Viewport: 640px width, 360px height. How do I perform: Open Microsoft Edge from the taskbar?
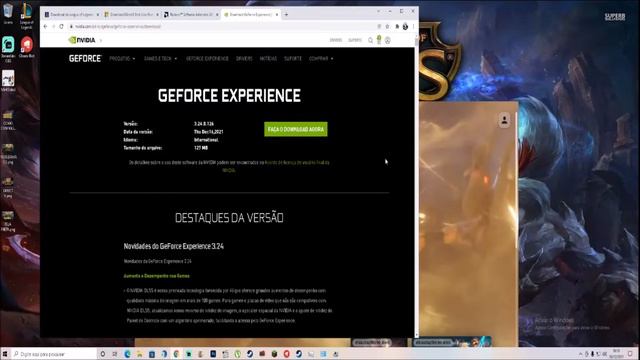point(127,354)
